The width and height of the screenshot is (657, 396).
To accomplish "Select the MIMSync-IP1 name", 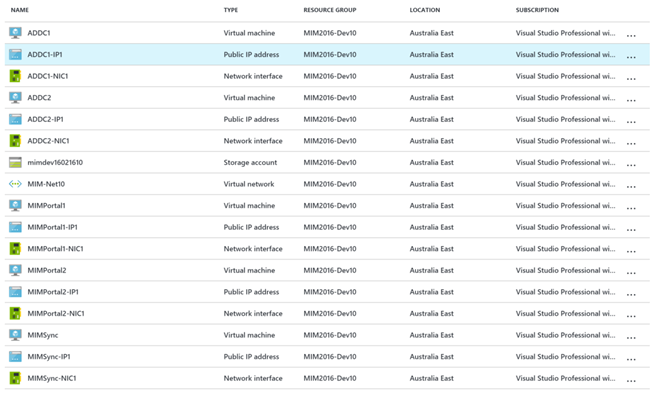I will tap(49, 357).
